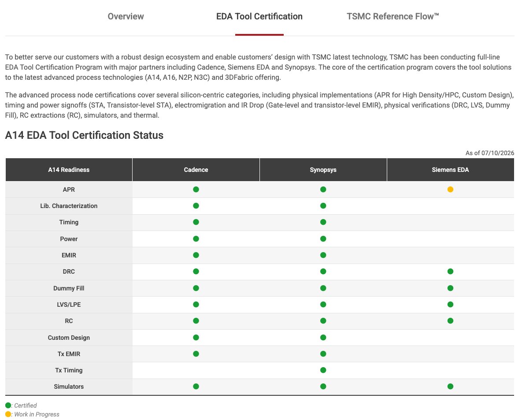This screenshot has width=522, height=420.
Task: Click the DRC row label
Action: tap(69, 271)
